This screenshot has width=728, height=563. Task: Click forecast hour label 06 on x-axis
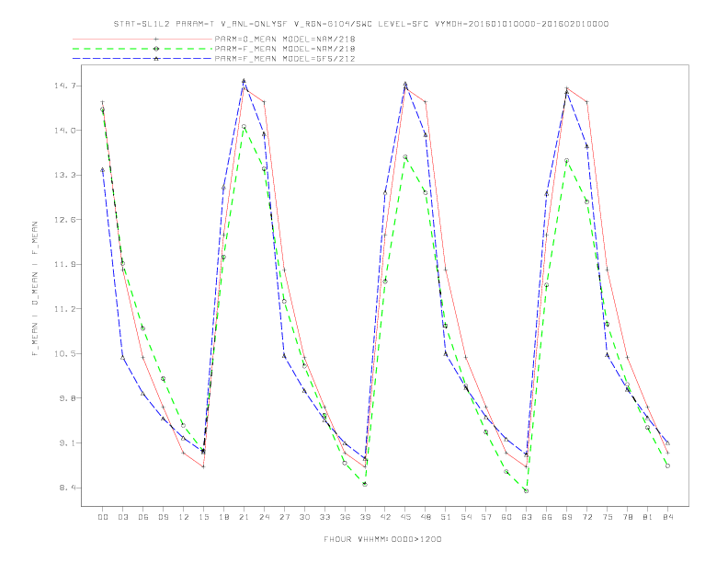(143, 517)
